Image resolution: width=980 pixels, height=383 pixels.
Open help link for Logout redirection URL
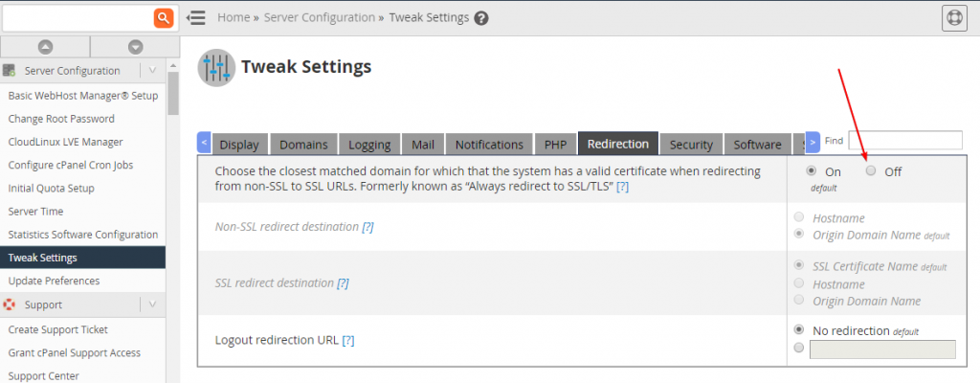(348, 341)
